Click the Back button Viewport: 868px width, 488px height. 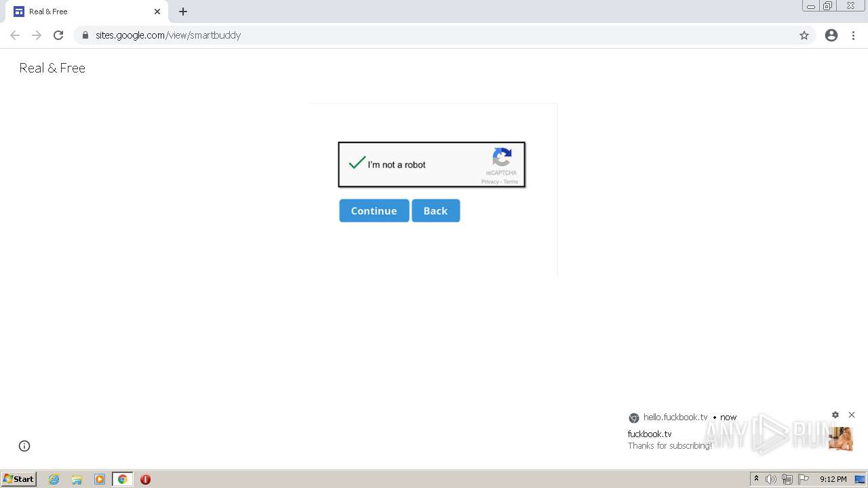(x=436, y=211)
